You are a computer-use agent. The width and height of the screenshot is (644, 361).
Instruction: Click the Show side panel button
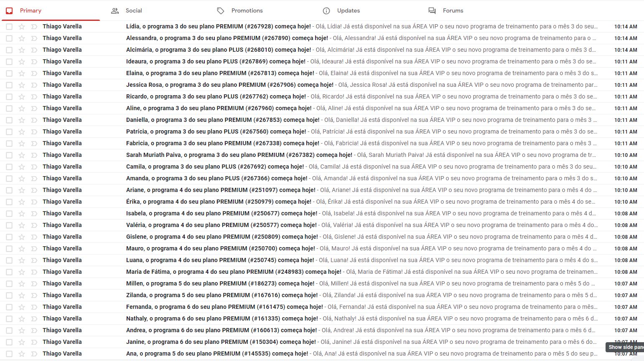point(625,347)
